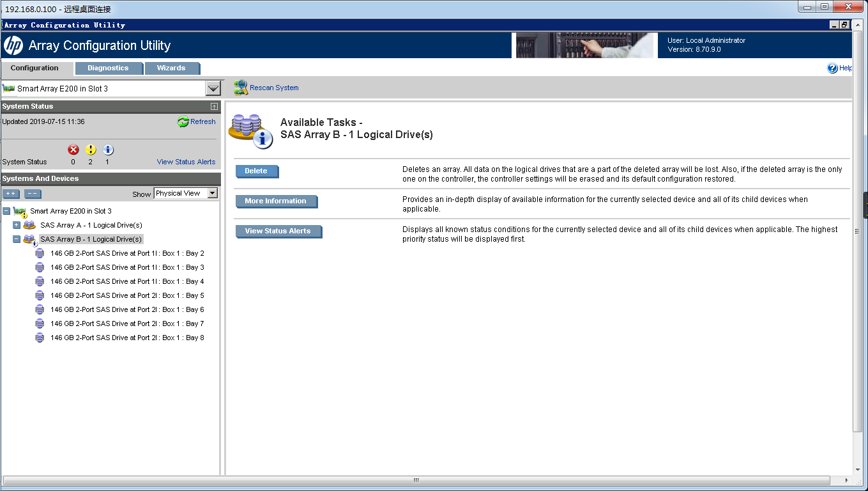The height and width of the screenshot is (491, 868).
Task: Select the 146 GB drive at Bay 4
Action: click(127, 281)
